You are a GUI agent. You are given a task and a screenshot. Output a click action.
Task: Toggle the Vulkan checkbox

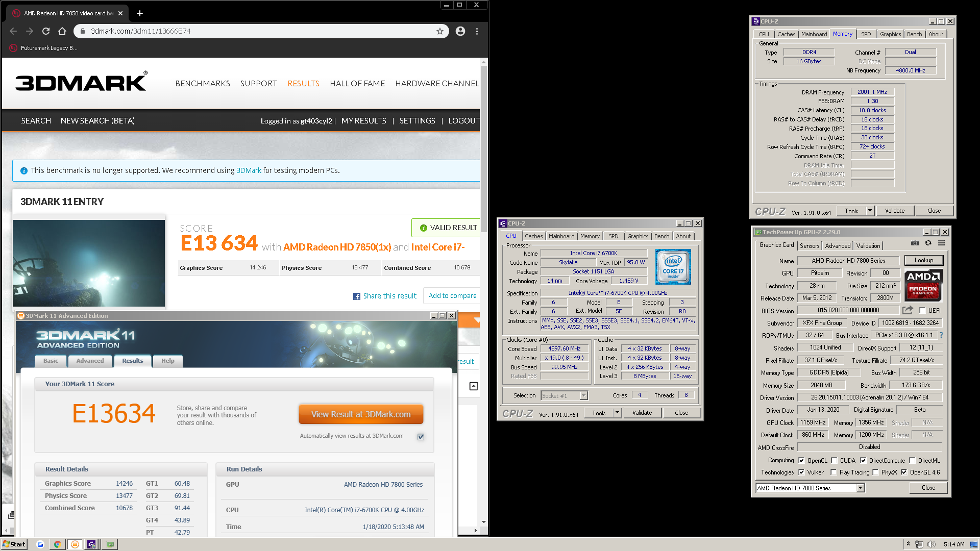[x=801, y=472]
